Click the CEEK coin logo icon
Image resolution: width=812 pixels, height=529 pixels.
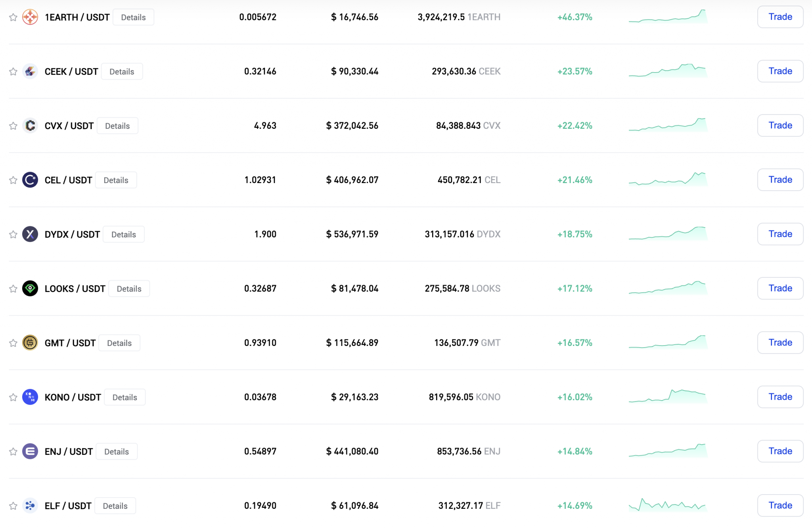coord(30,71)
